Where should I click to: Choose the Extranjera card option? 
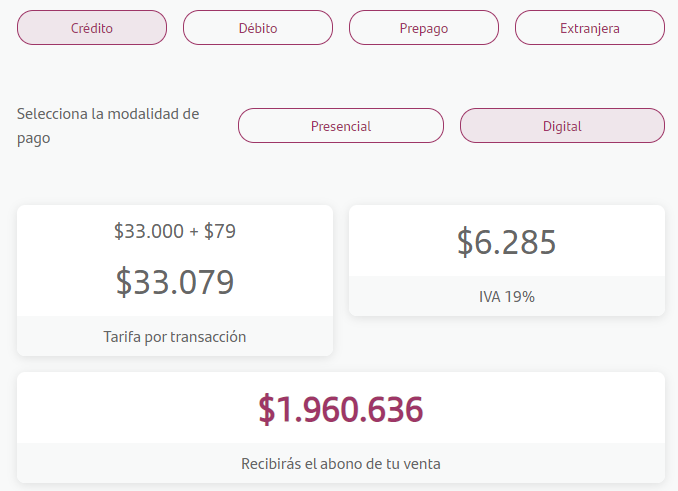[590, 28]
